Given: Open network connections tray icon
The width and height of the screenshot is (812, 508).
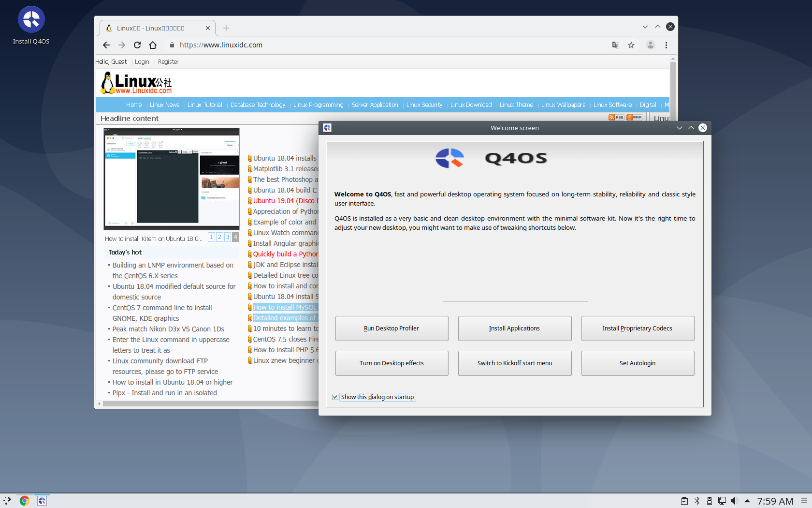Looking at the screenshot, I should pyautogui.click(x=722, y=501).
